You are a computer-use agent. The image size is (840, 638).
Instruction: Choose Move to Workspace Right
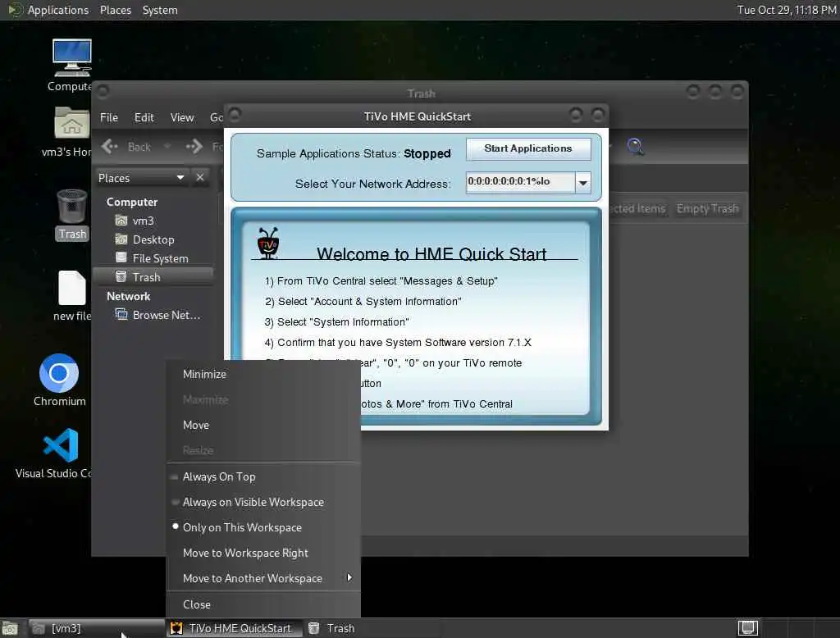tap(263, 553)
